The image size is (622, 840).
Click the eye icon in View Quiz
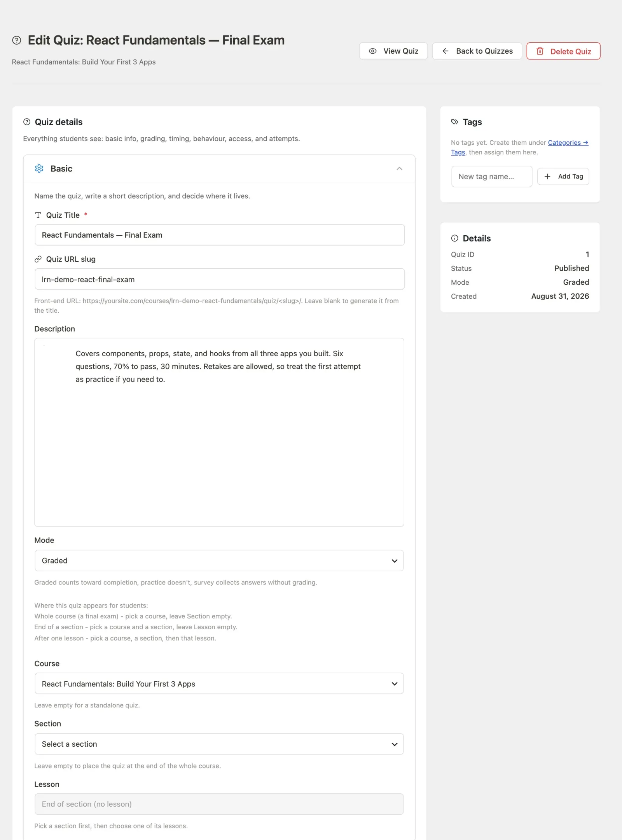(372, 51)
